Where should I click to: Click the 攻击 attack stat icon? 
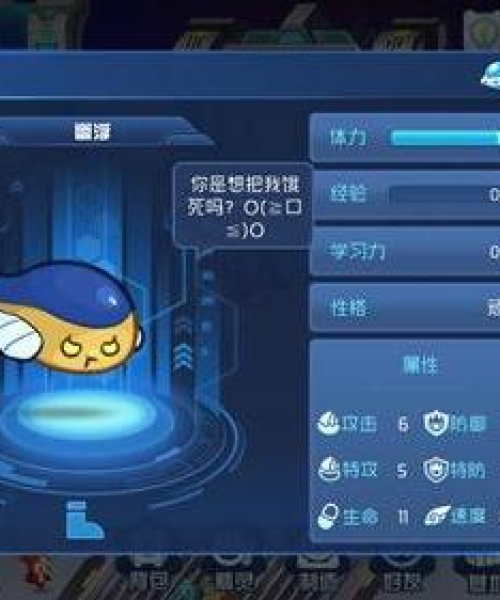coord(328,424)
